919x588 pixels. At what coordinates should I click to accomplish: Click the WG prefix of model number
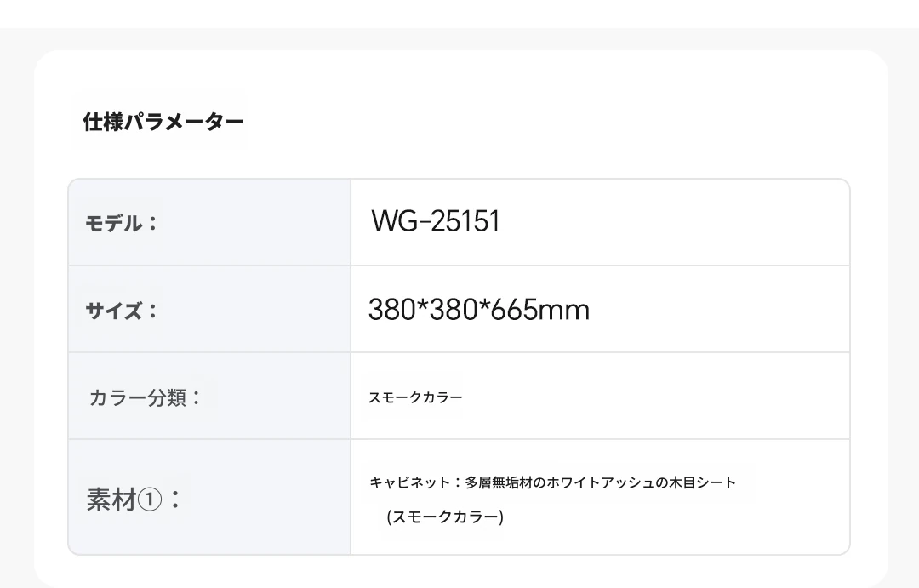pyautogui.click(x=391, y=221)
